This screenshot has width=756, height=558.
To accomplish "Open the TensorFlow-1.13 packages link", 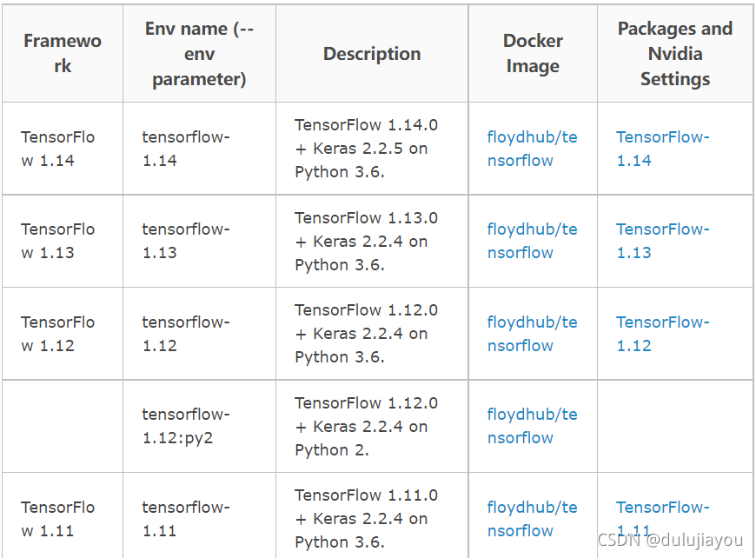I will [x=662, y=241].
